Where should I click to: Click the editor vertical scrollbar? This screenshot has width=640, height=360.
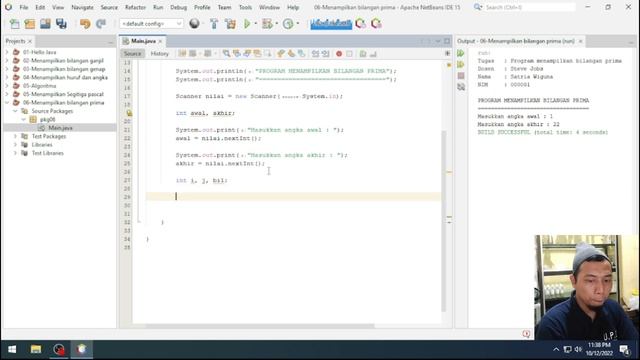click(x=443, y=220)
